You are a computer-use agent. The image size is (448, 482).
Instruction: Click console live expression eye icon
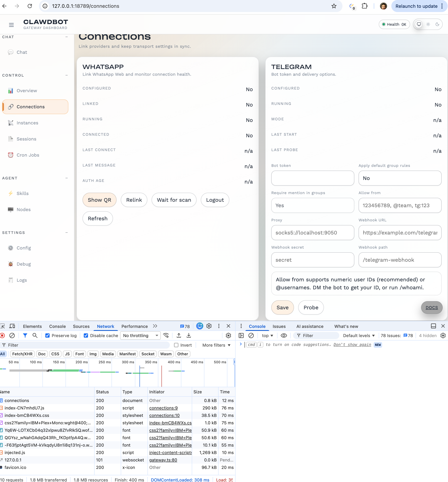tap(284, 335)
